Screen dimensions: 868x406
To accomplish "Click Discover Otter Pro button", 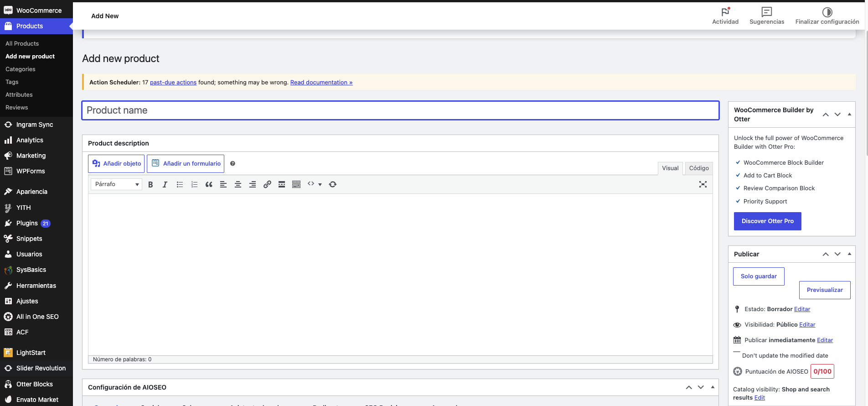I will point(767,221).
